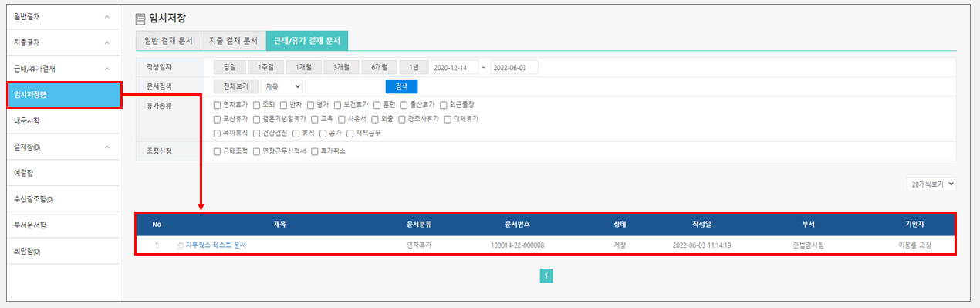Open the 제목 search field dropdown
Image resolution: width=980 pixels, height=308 pixels.
pos(282,86)
